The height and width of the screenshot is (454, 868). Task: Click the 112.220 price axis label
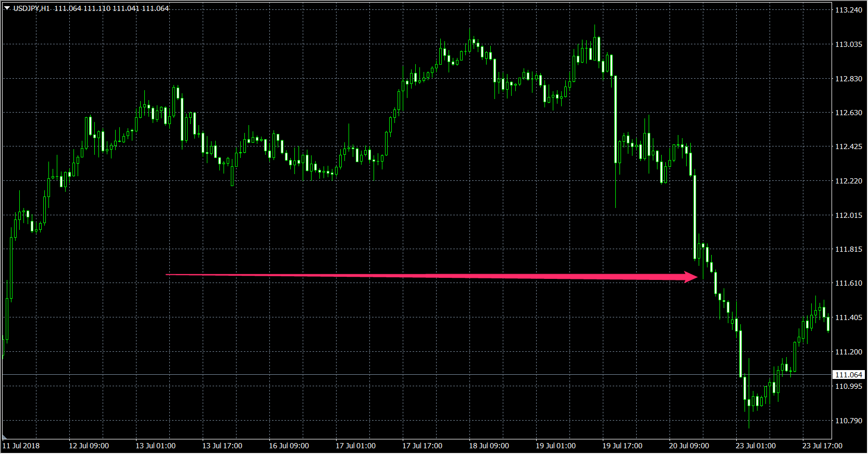click(849, 181)
